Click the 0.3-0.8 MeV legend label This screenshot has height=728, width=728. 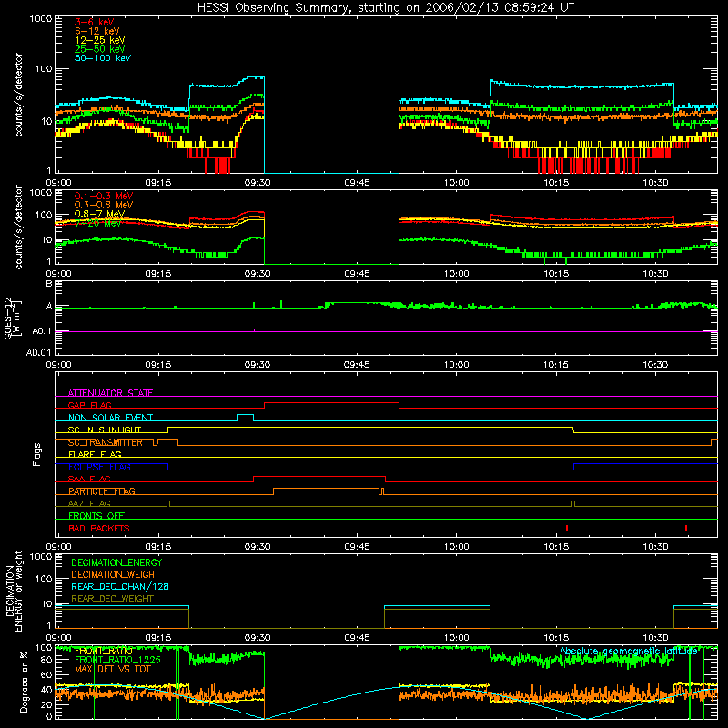pyautogui.click(x=104, y=206)
